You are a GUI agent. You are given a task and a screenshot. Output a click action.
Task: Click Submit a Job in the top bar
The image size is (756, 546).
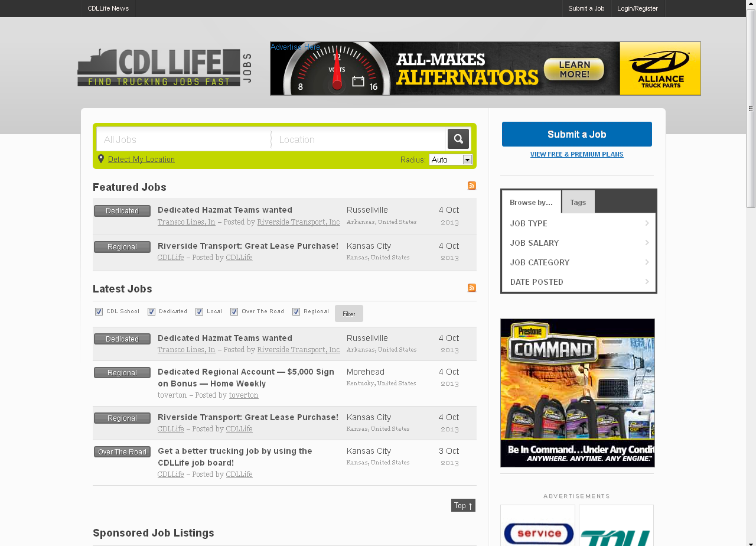click(586, 8)
